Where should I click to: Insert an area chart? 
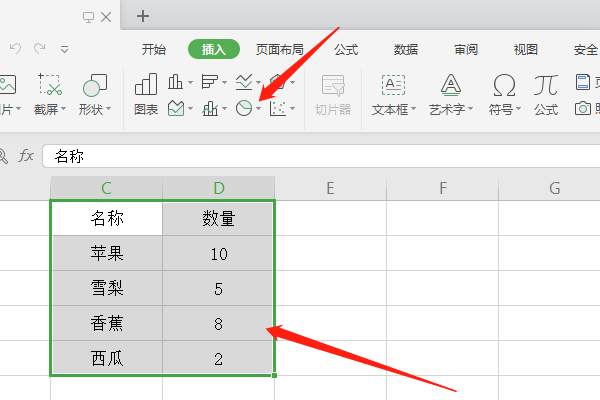[176, 108]
